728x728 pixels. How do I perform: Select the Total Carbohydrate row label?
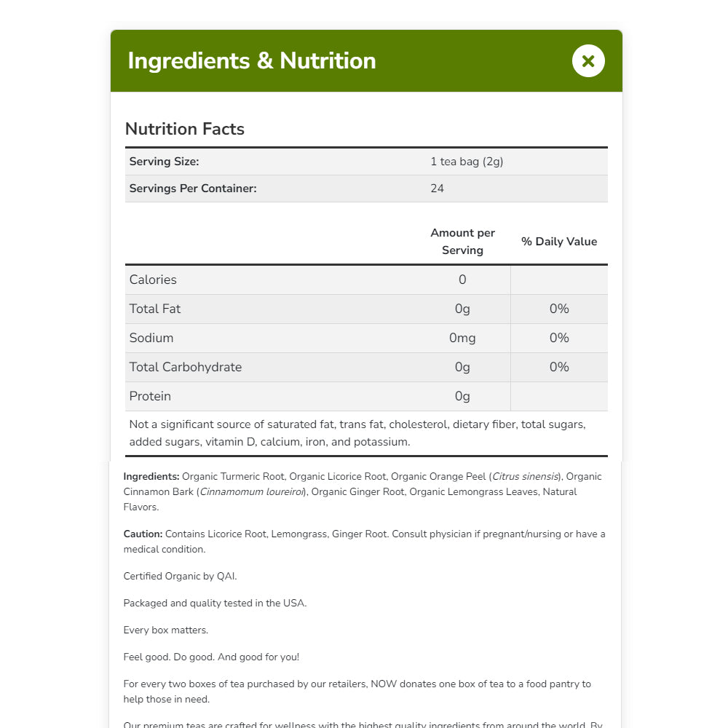pos(186,367)
